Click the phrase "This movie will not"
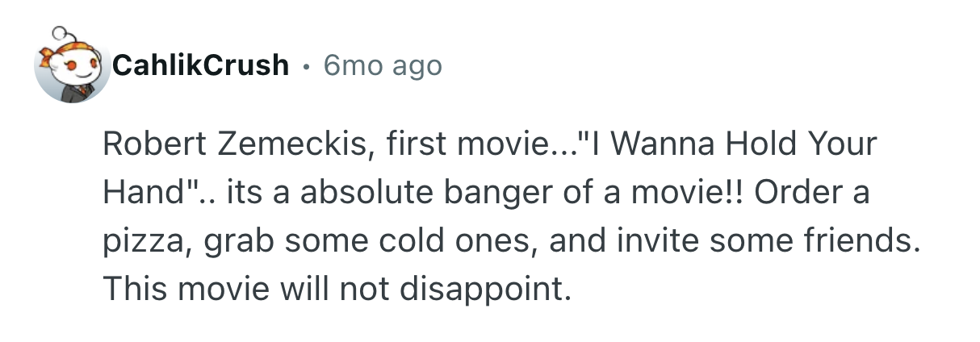 click(243, 289)
